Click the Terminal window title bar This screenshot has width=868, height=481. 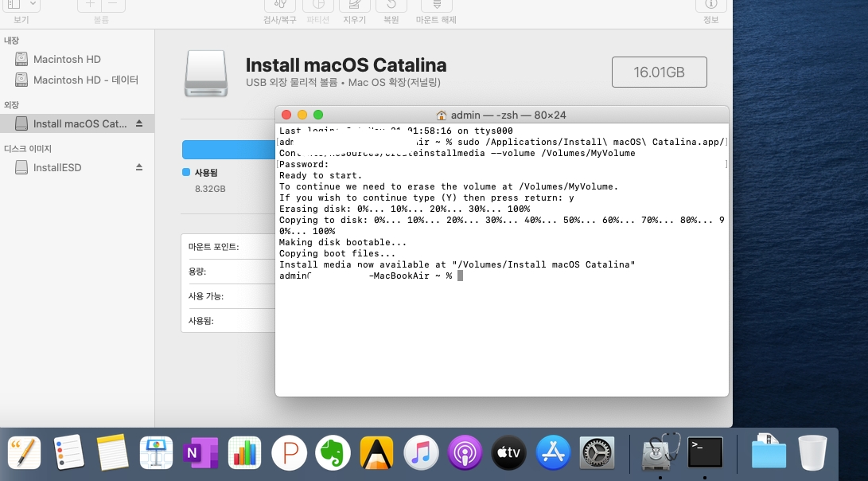(502, 115)
